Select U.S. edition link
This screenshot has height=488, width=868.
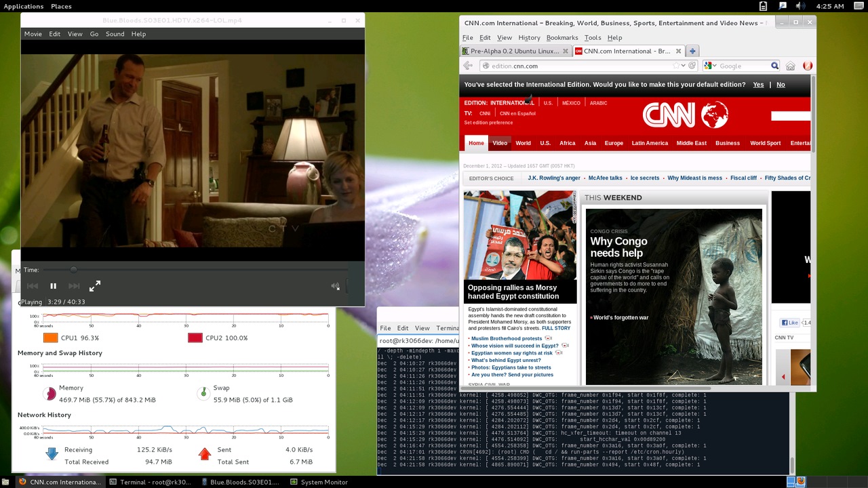(548, 103)
